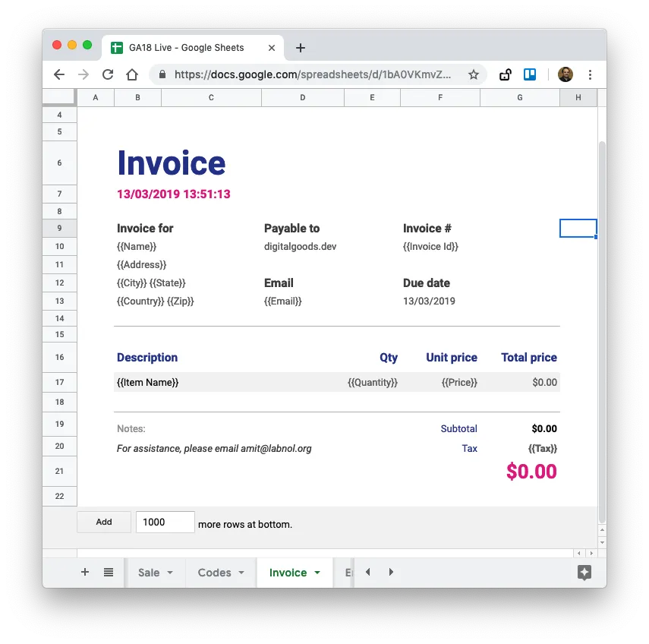Reload the page
Viewport: 649px width, 644px height.
point(108,74)
